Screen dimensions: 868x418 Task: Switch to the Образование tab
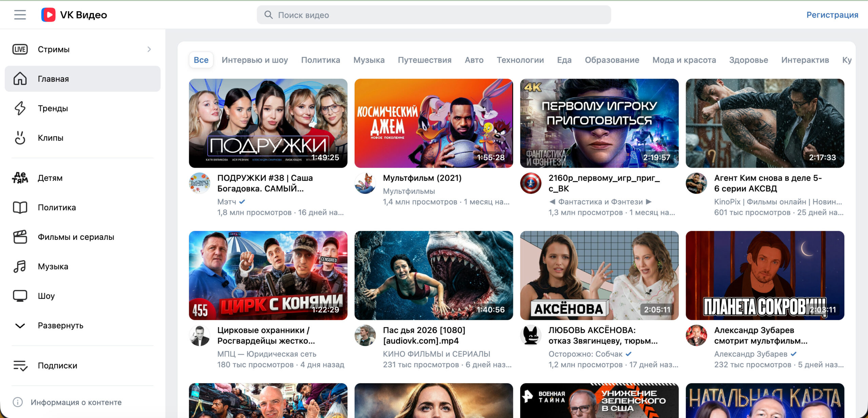[612, 60]
